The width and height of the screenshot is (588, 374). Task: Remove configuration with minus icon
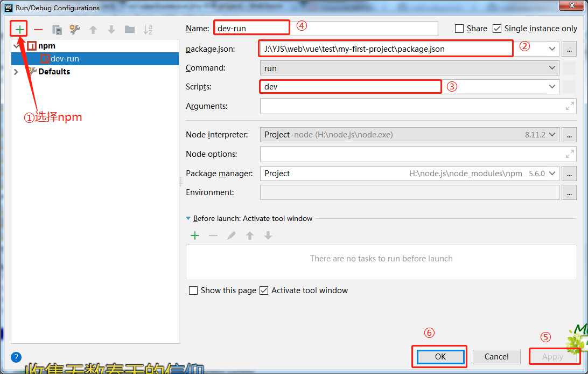[x=38, y=29]
